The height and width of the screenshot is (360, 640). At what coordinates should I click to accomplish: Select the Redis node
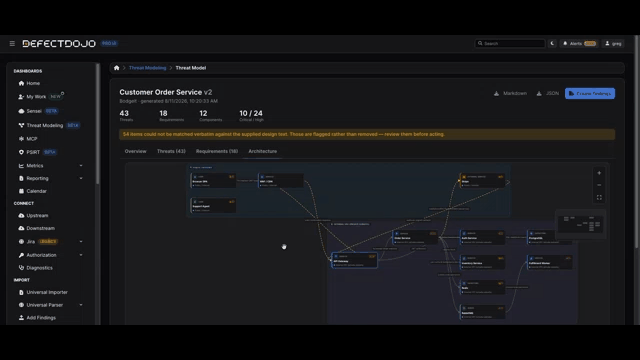(482, 287)
